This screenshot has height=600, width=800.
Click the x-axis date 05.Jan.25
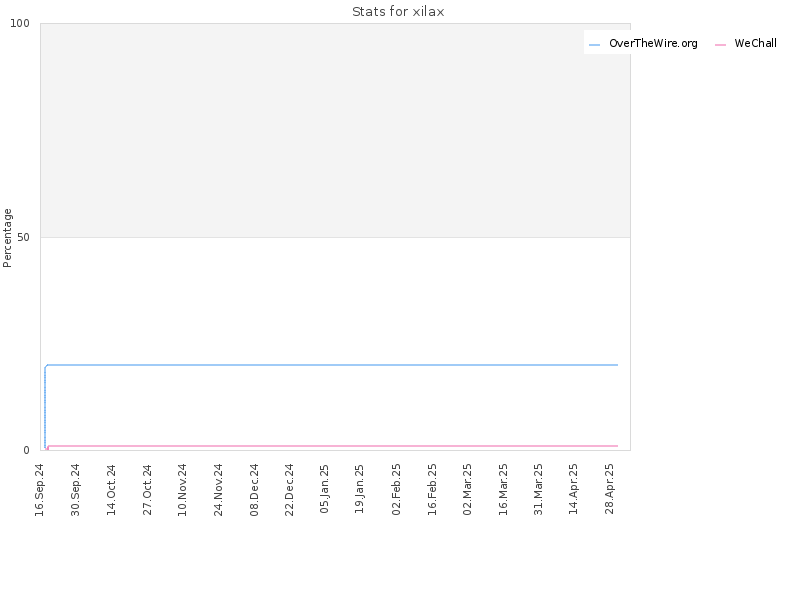(x=324, y=489)
